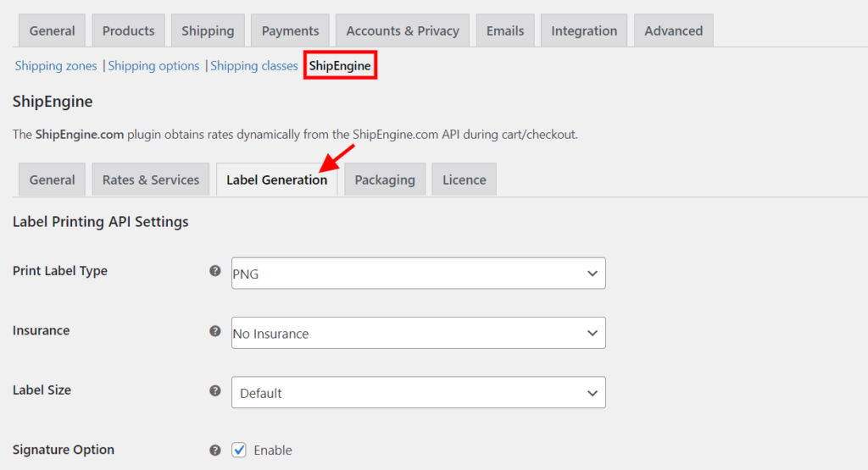Open the Products tab

coord(129,30)
